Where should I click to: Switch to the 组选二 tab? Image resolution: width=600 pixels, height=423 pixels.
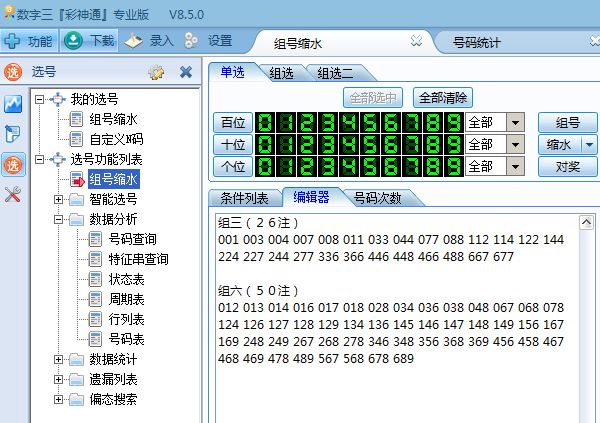tap(335, 73)
